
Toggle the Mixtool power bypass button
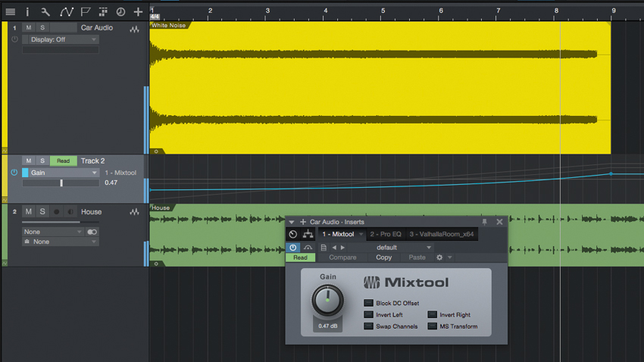[293, 248]
